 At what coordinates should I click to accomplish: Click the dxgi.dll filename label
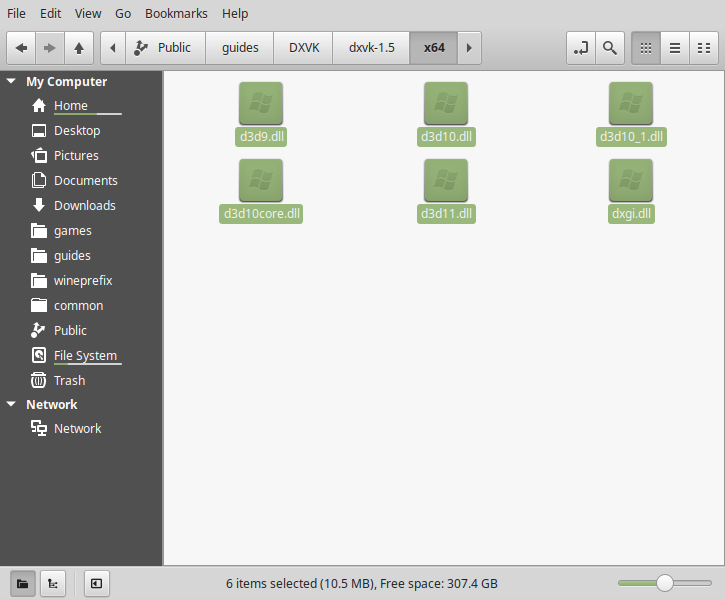pos(631,214)
